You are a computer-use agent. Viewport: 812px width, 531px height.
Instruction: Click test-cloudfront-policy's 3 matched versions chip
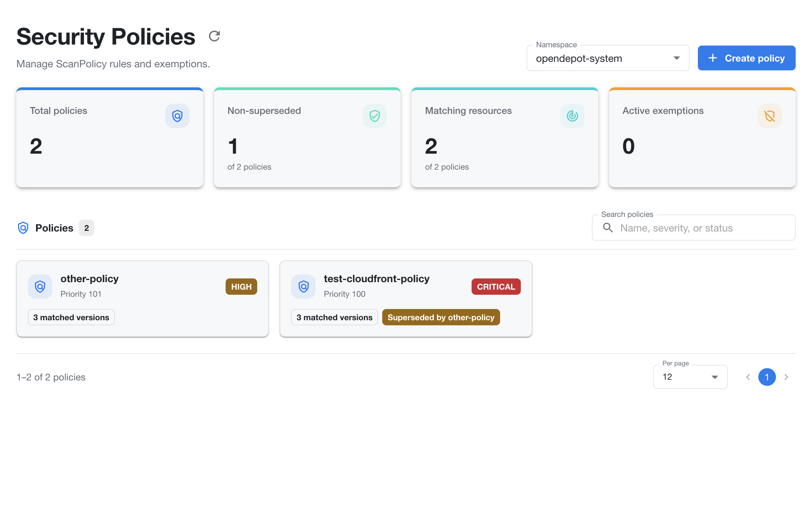point(335,317)
